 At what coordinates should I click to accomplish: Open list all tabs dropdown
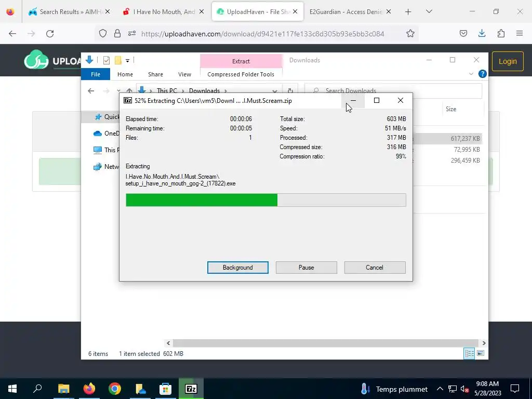pos(429,11)
